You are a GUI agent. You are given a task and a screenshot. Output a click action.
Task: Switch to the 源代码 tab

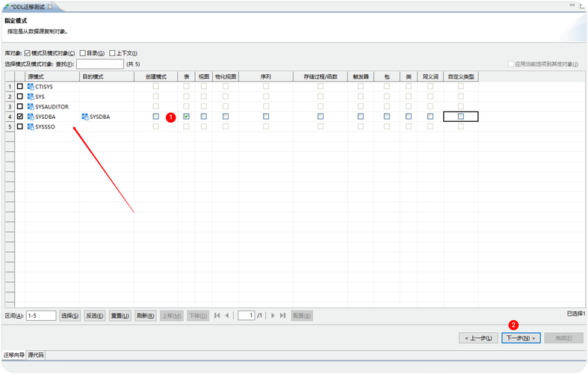[36, 355]
